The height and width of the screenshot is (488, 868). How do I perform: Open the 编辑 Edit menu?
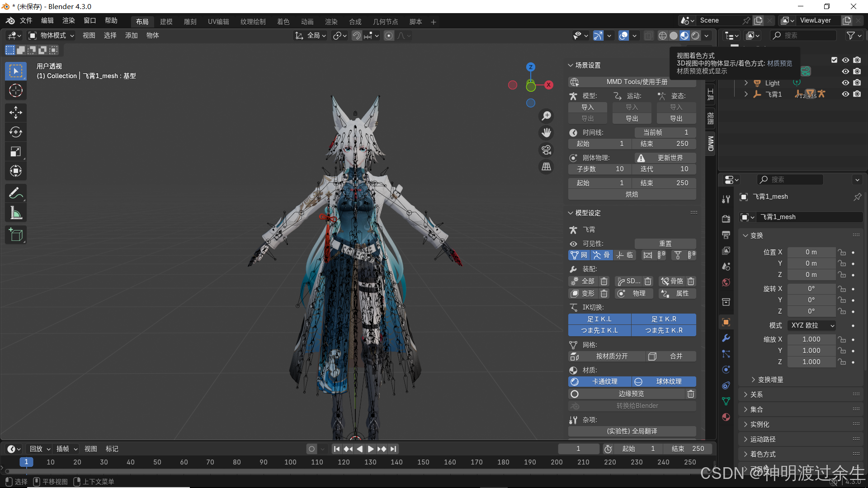pyautogui.click(x=47, y=20)
